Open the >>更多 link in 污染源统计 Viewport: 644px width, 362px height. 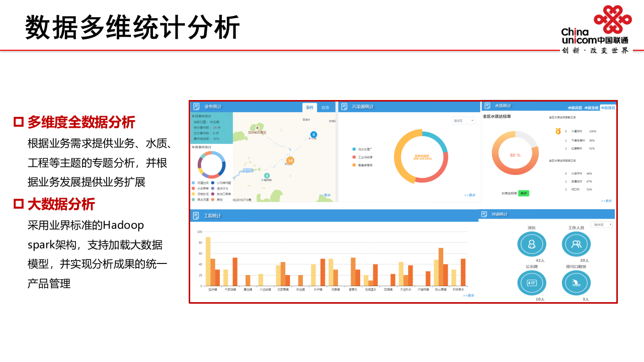coord(470,194)
